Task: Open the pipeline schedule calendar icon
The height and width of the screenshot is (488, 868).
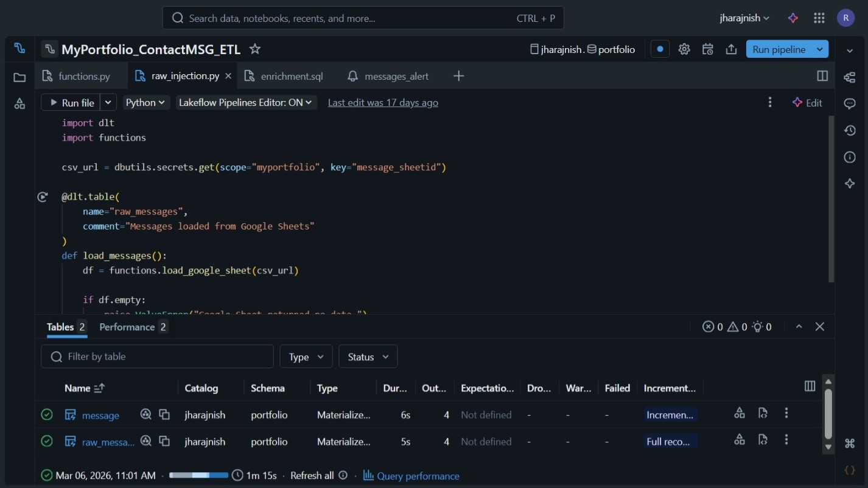Action: click(x=707, y=49)
